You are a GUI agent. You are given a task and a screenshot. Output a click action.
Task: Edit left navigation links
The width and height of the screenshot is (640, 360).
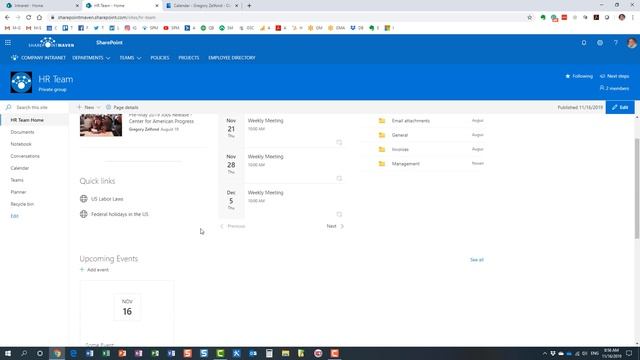click(x=14, y=216)
